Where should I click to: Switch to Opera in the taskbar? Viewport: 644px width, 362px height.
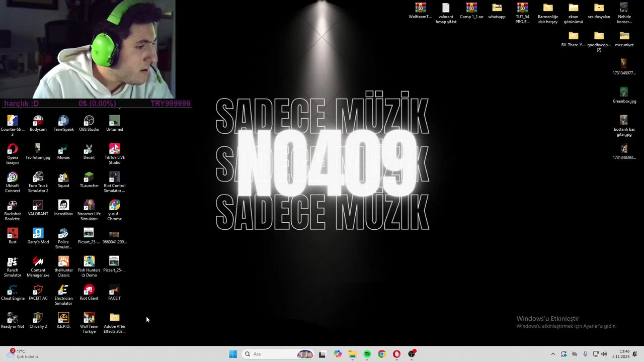[x=397, y=354]
